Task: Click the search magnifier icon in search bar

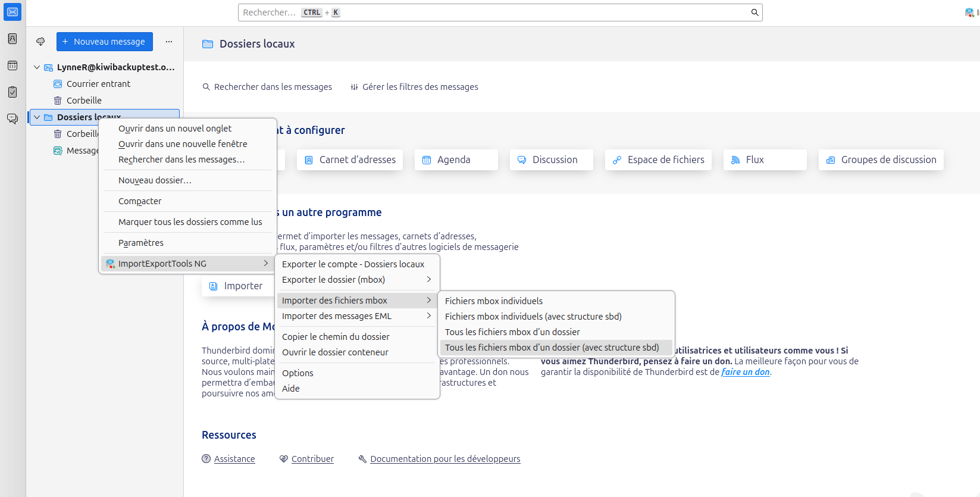Action: coord(754,12)
